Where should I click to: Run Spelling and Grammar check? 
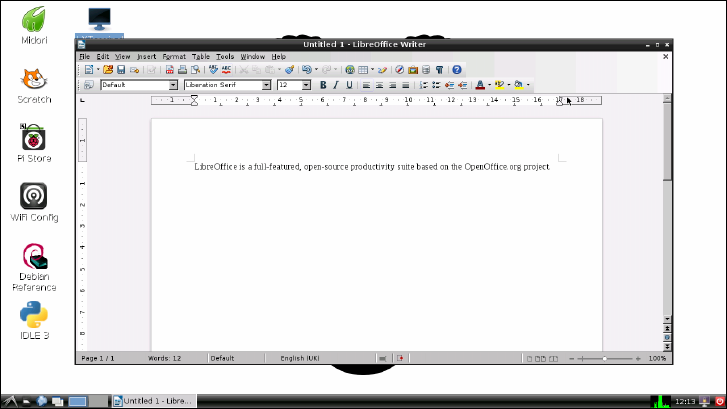[213, 70]
